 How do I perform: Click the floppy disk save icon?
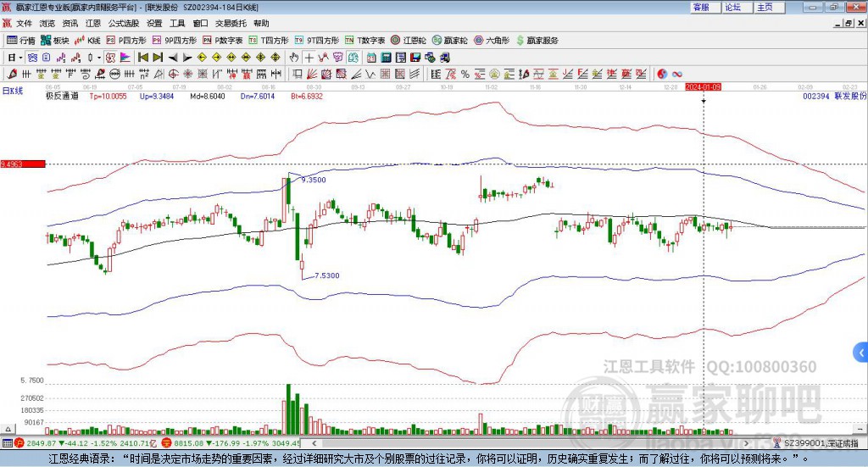(x=415, y=57)
